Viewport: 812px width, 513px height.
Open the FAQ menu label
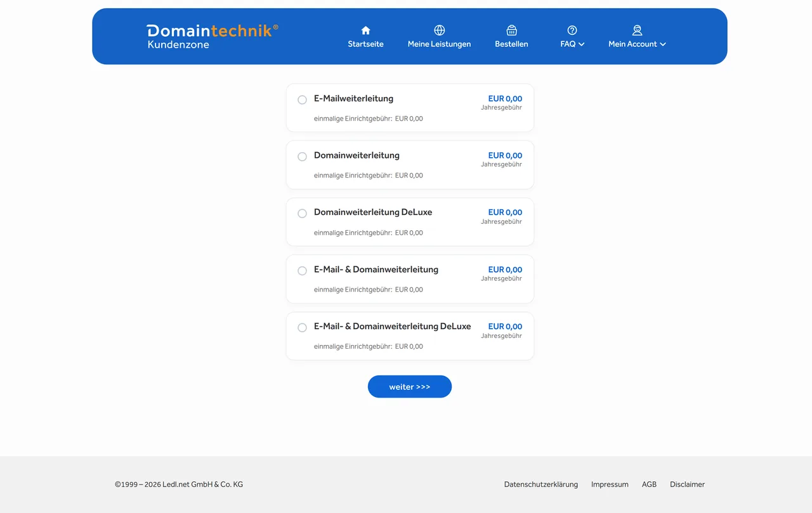(x=568, y=44)
